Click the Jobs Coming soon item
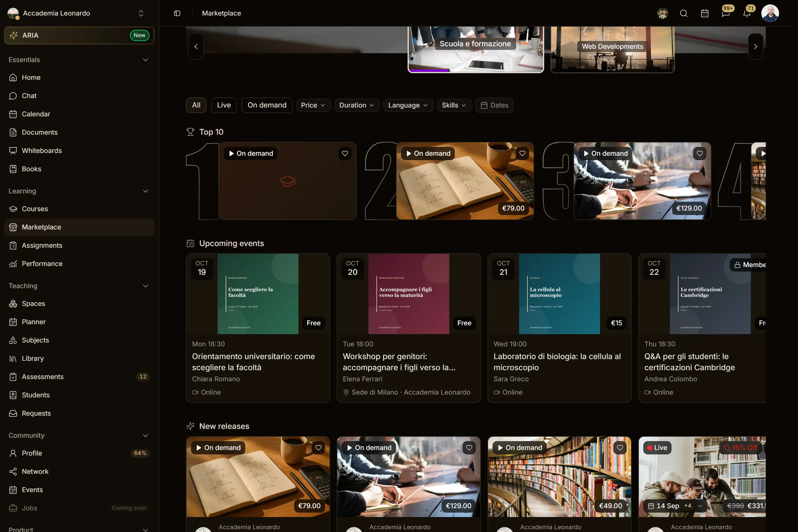The height and width of the screenshot is (532, 798). coord(79,508)
